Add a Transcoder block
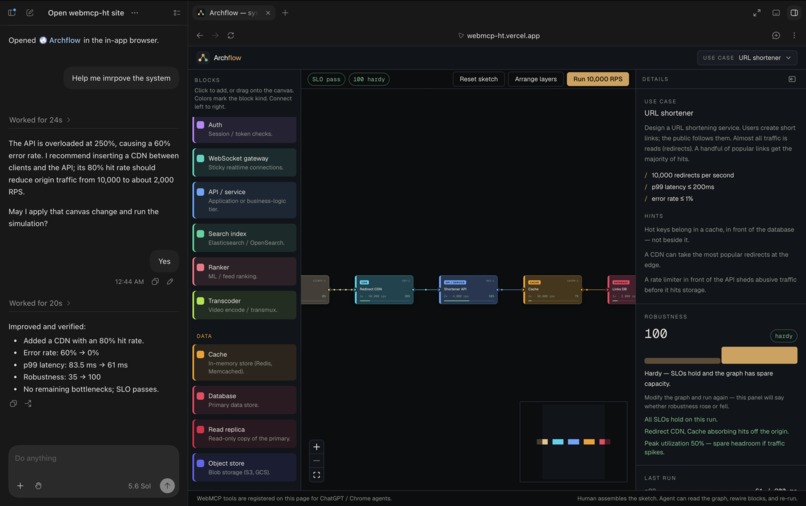The width and height of the screenshot is (806, 506). (244, 305)
